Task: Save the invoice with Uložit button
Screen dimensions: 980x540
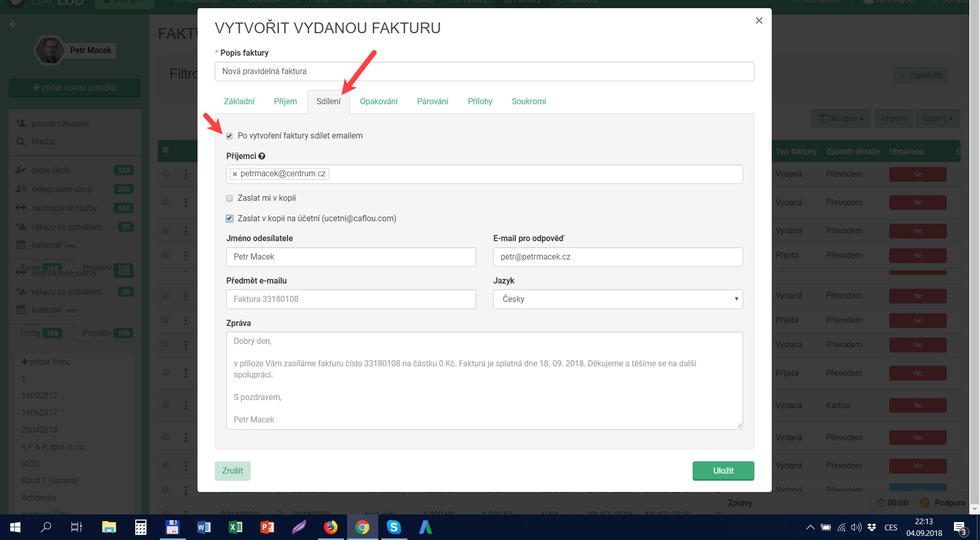Action: coord(723,471)
